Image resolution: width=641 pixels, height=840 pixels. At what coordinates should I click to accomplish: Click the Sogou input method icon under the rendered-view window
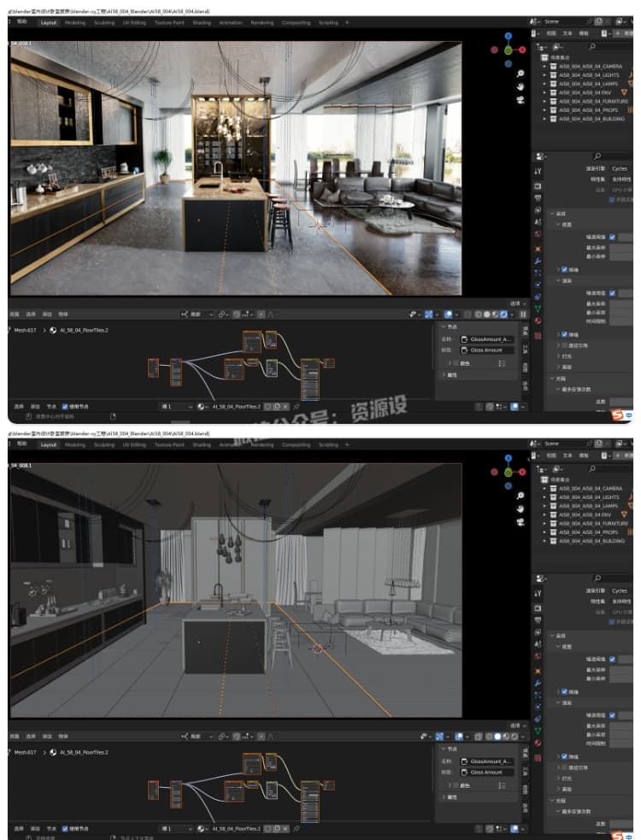tap(618, 415)
